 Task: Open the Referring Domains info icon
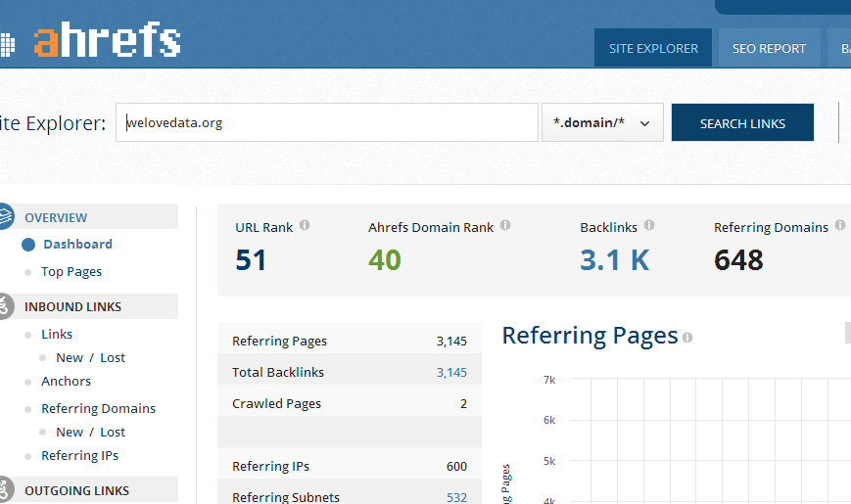click(840, 225)
